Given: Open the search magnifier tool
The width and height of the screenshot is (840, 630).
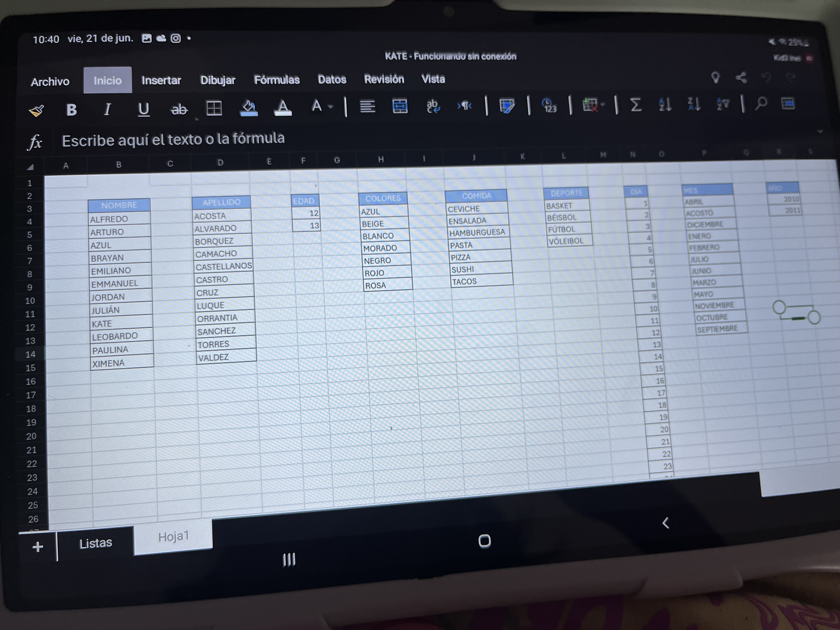Looking at the screenshot, I should (x=761, y=103).
